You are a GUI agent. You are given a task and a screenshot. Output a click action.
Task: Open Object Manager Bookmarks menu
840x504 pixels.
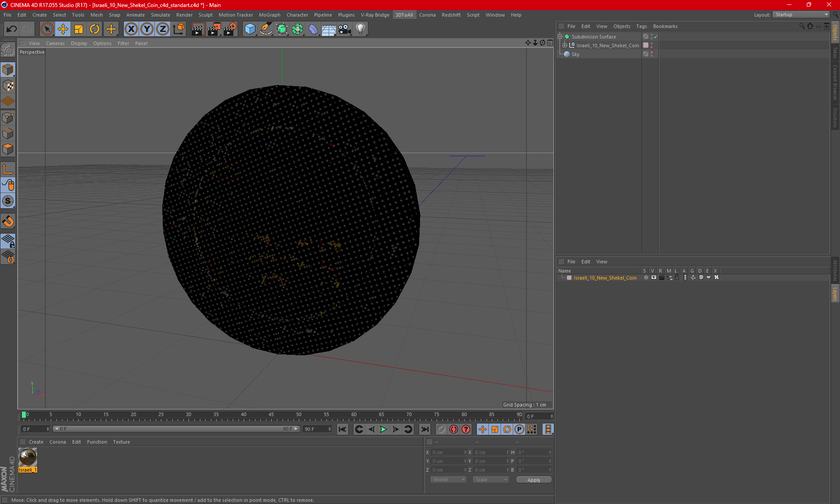click(x=665, y=26)
